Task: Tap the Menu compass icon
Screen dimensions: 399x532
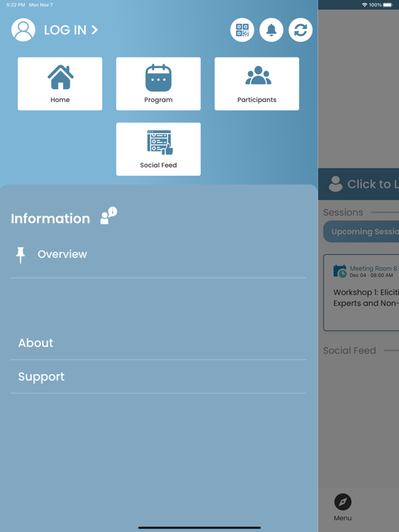Action: [x=343, y=502]
